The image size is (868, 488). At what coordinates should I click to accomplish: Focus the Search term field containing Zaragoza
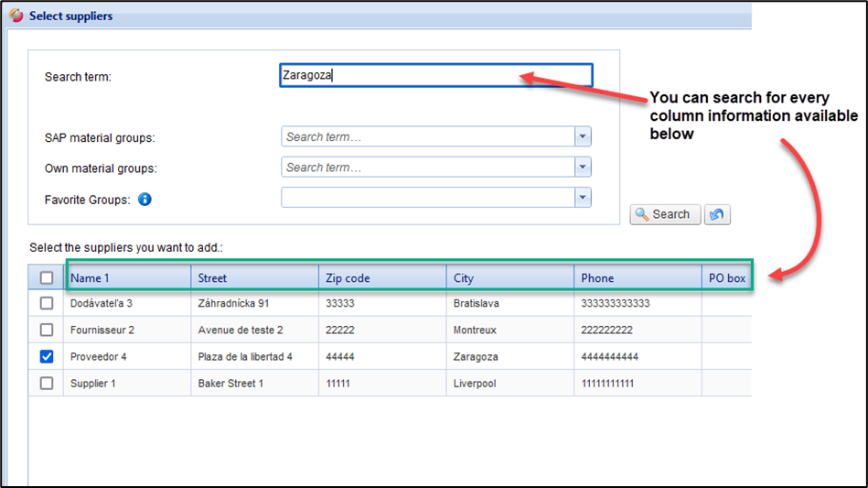(435, 76)
